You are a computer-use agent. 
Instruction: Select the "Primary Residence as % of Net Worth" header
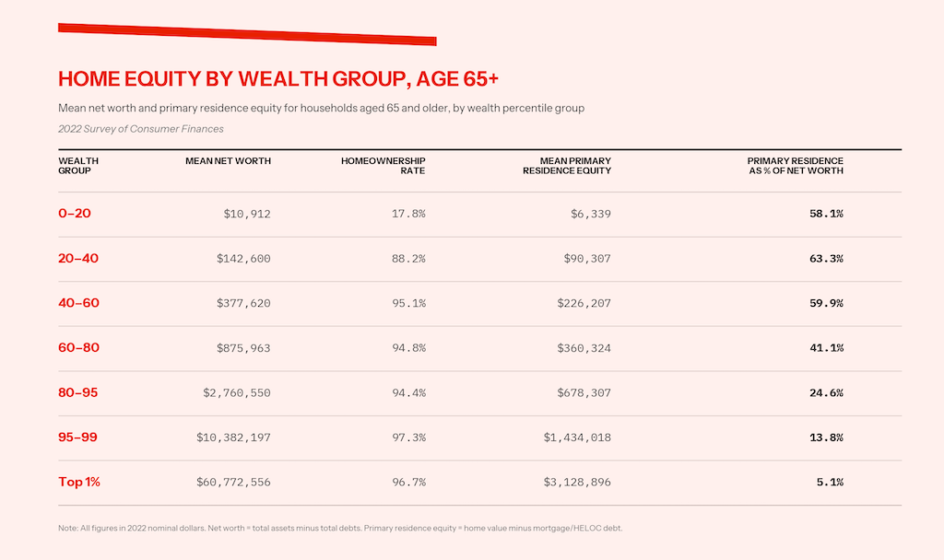pyautogui.click(x=795, y=166)
